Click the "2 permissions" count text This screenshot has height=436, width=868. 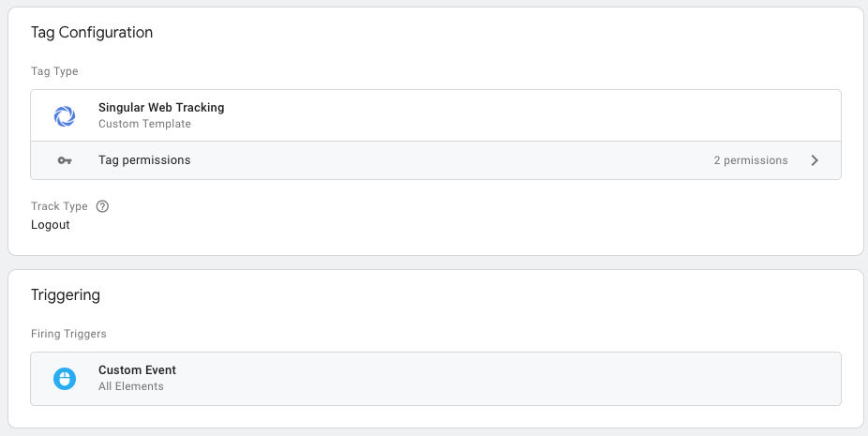750,160
